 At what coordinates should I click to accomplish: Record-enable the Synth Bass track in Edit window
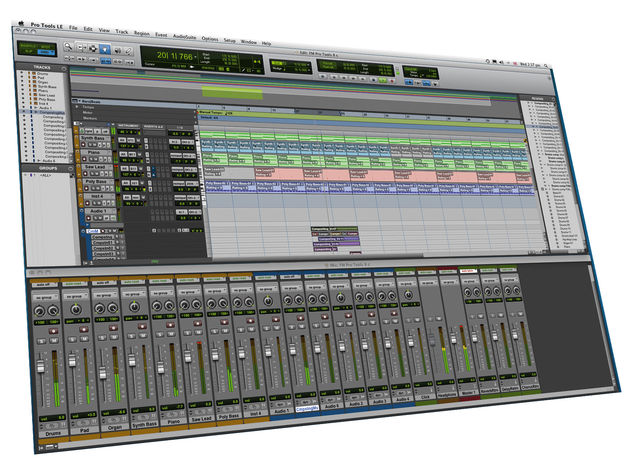point(85,145)
